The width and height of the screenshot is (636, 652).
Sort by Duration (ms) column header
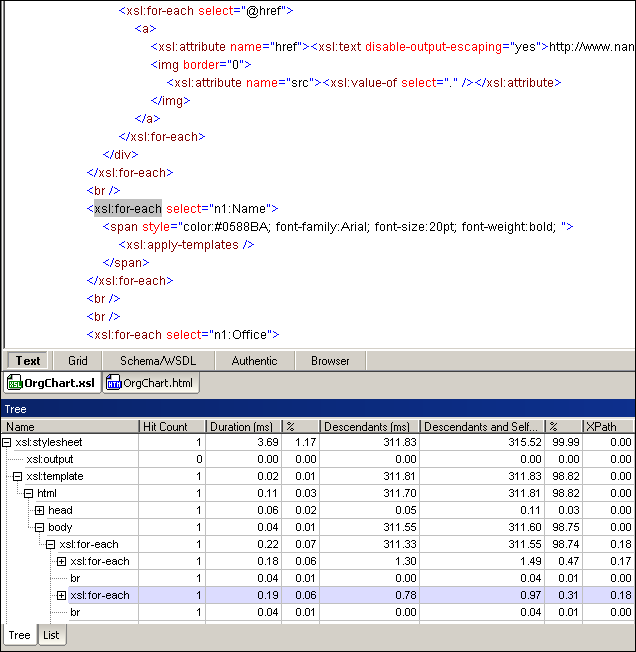click(x=243, y=427)
